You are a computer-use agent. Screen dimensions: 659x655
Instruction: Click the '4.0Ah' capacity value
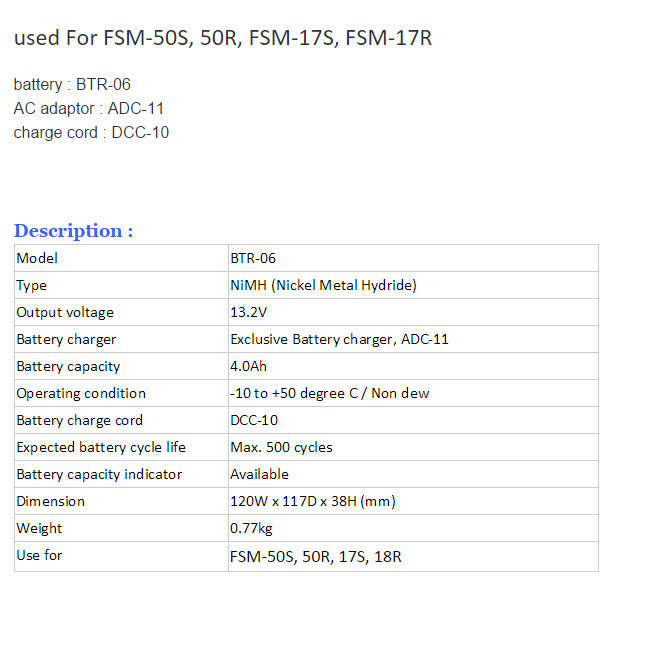coord(249,366)
